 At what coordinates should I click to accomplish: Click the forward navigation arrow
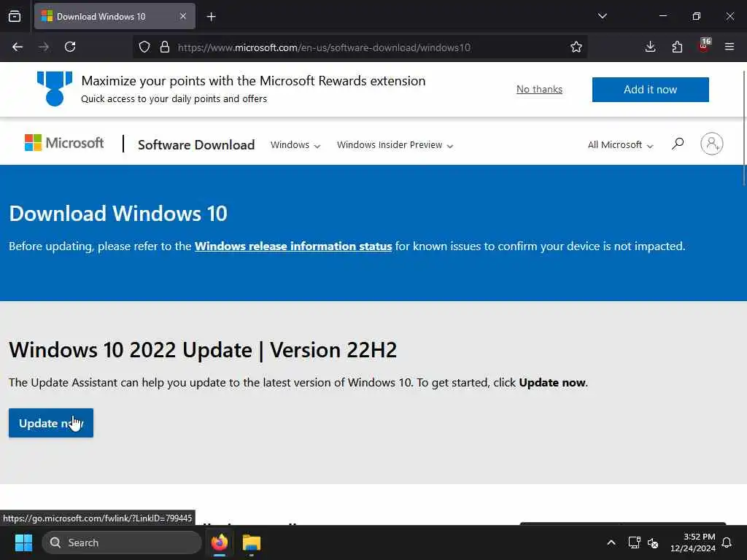[44, 47]
